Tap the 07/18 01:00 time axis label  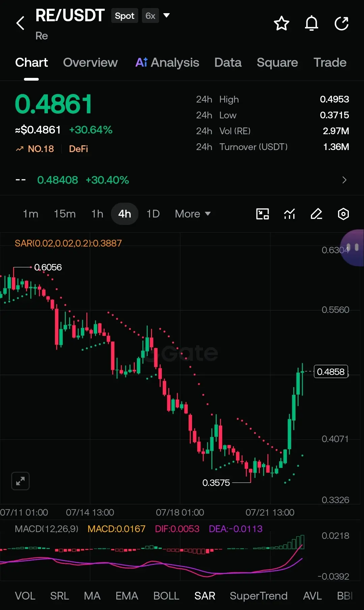click(180, 513)
